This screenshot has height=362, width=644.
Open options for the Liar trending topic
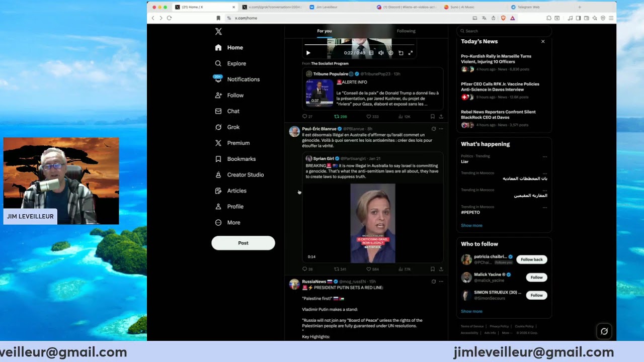click(544, 156)
